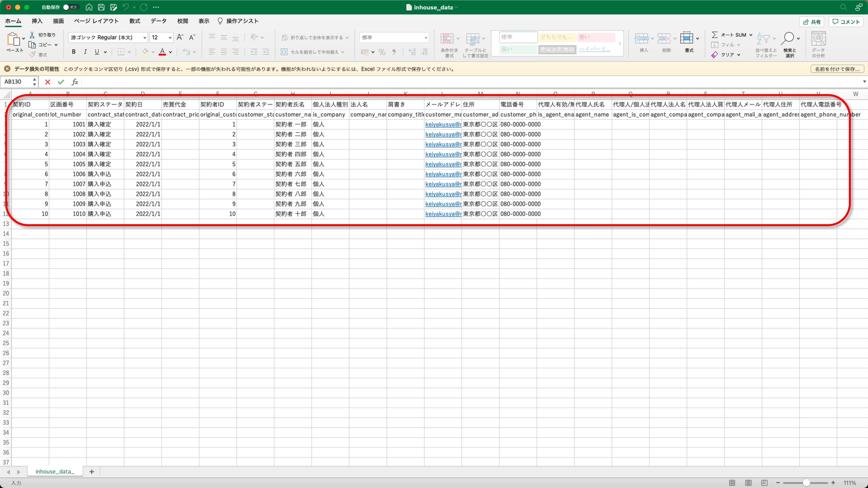Toggle Bold formatting
Image resolution: width=868 pixels, height=488 pixels.
tap(73, 52)
